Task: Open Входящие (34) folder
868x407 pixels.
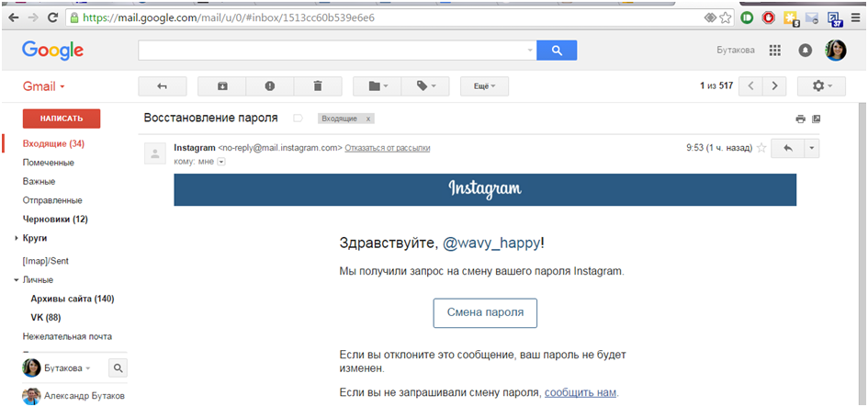Action: 53,144
